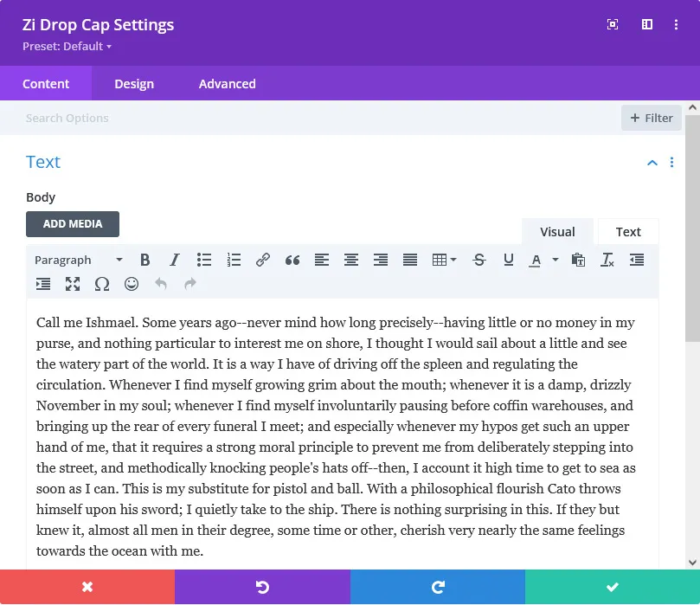Insert or edit a link
The width and height of the screenshot is (700, 605).
(263, 260)
